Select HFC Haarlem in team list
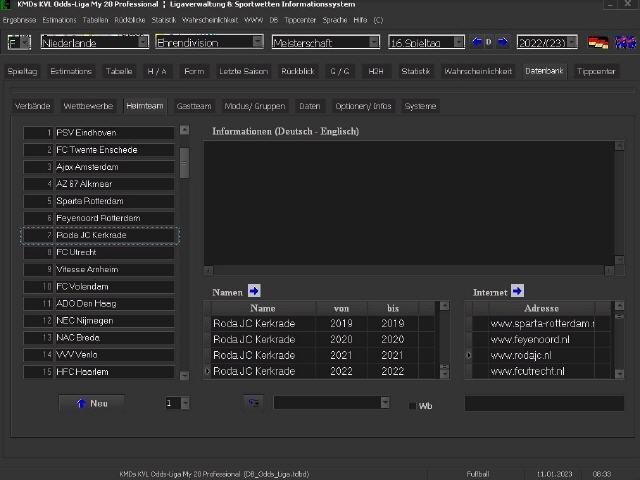This screenshot has width=640, height=480. 99,372
